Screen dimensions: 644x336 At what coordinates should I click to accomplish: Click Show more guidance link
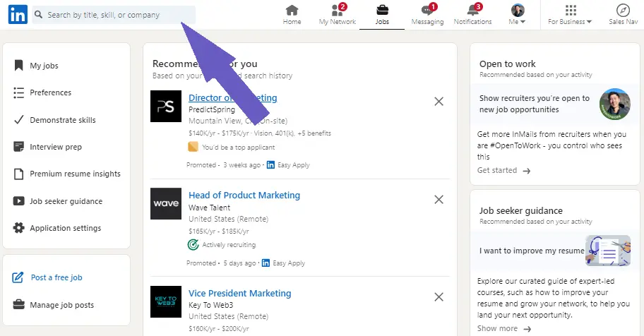(504, 329)
